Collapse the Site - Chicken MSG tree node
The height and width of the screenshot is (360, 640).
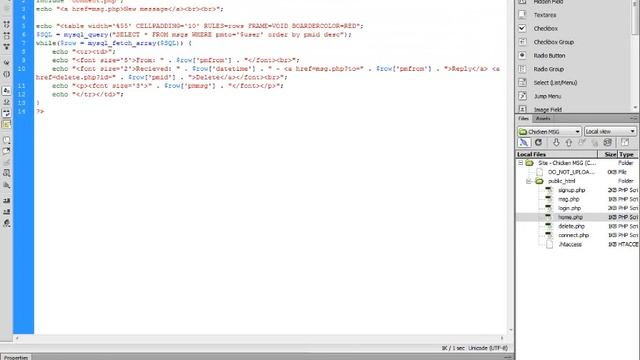click(520, 163)
